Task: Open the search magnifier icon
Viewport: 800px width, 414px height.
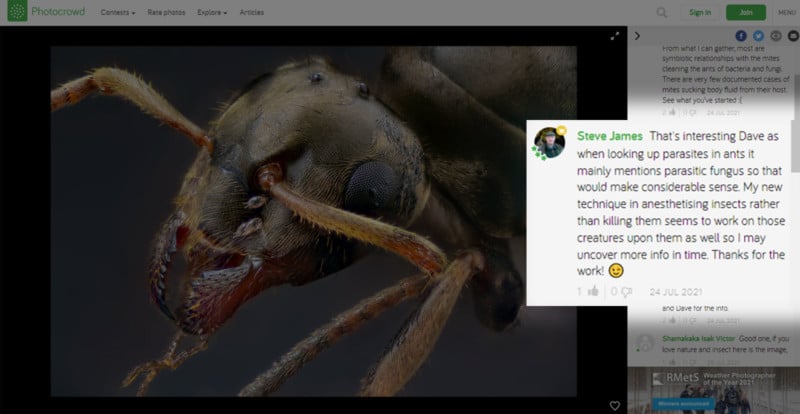Action: pyautogui.click(x=662, y=13)
